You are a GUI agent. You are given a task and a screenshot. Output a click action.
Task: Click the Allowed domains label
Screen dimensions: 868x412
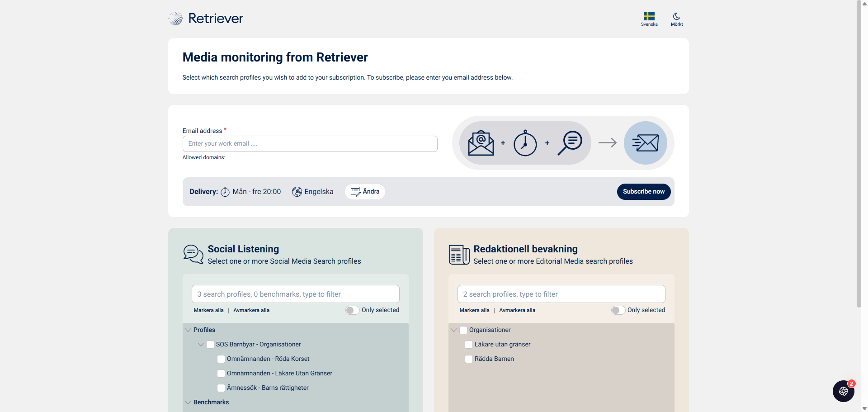point(204,157)
